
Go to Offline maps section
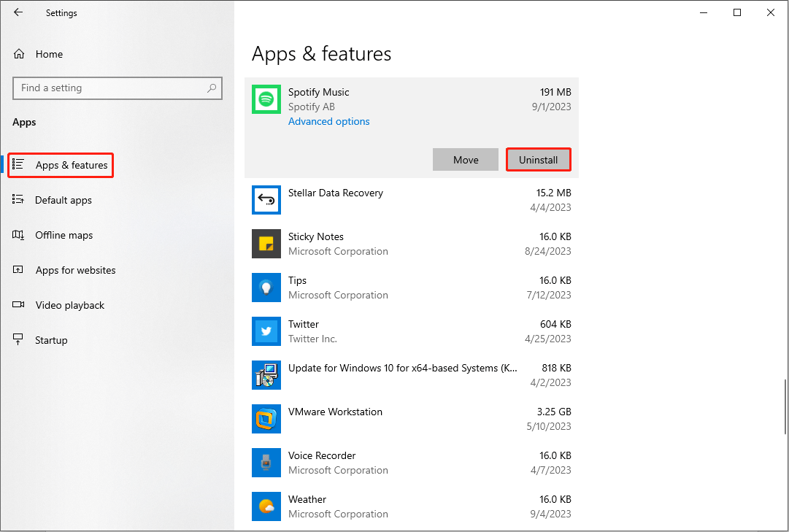pos(64,235)
